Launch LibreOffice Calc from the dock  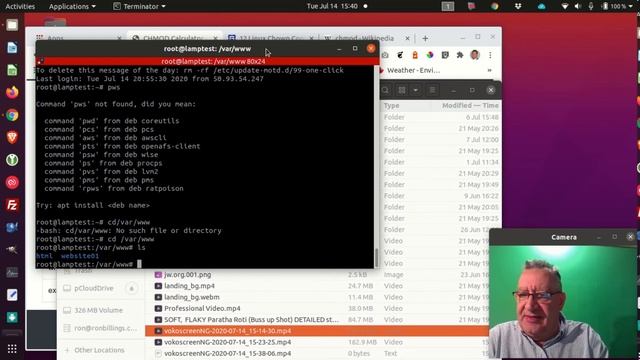click(x=12, y=70)
